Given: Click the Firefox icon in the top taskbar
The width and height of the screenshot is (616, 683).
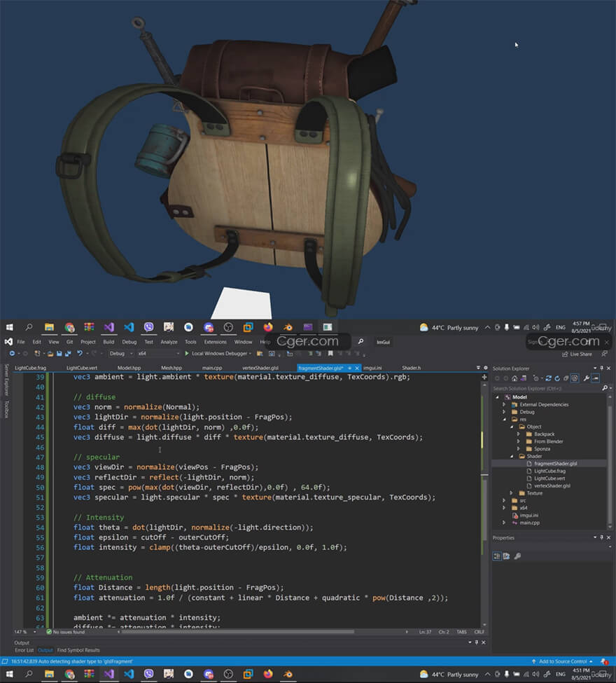Looking at the screenshot, I should (x=267, y=327).
